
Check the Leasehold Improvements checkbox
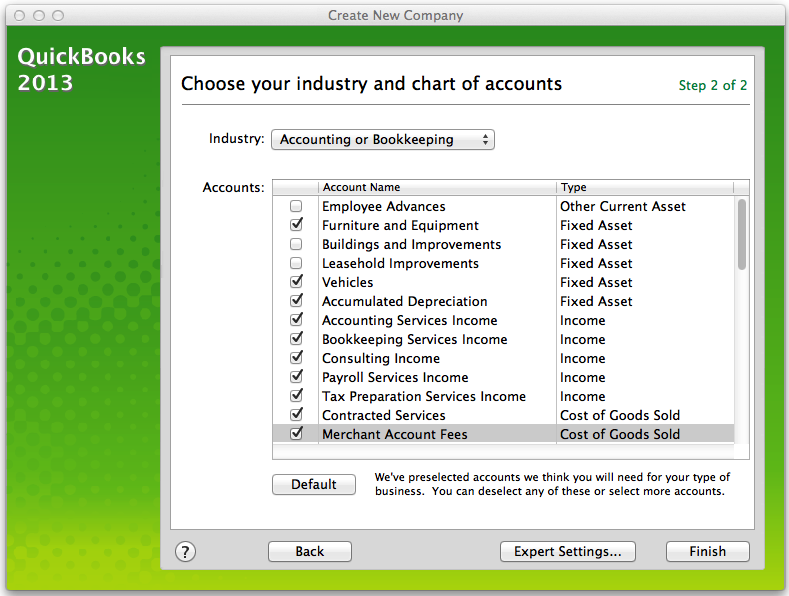click(x=296, y=263)
